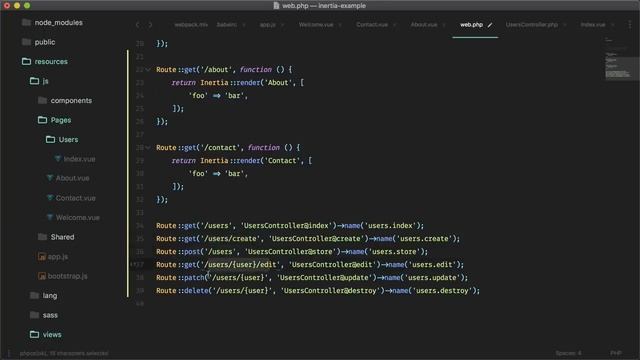This screenshot has height=360, width=640.
Task: Switch to the Contact.vue tab
Action: point(372,25)
